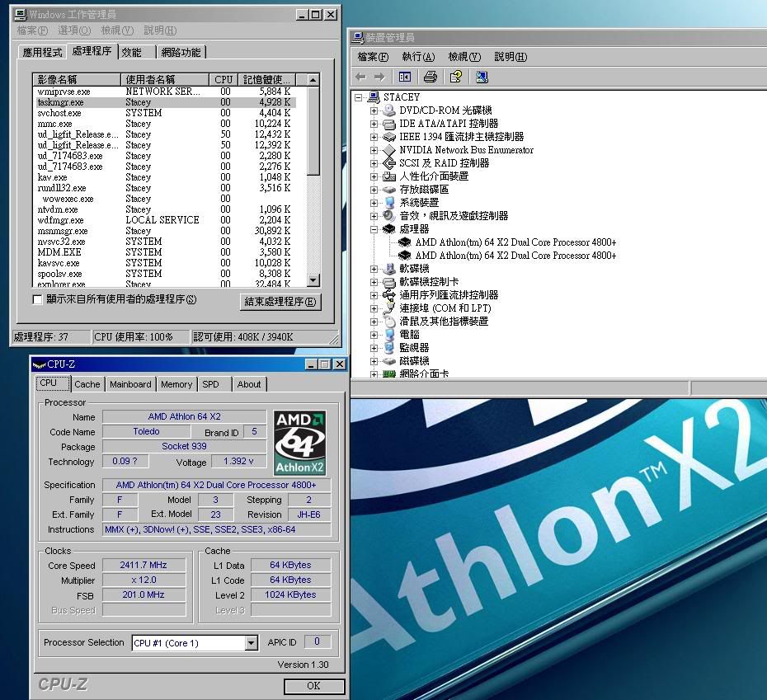The width and height of the screenshot is (767, 700).
Task: Select the 監視器 monitor icon
Action: (x=389, y=348)
